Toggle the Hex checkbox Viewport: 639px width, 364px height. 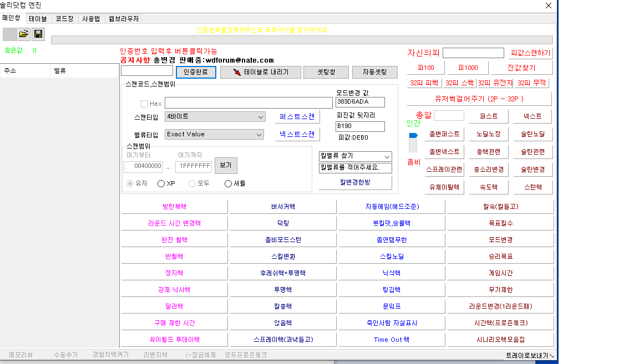pos(145,104)
